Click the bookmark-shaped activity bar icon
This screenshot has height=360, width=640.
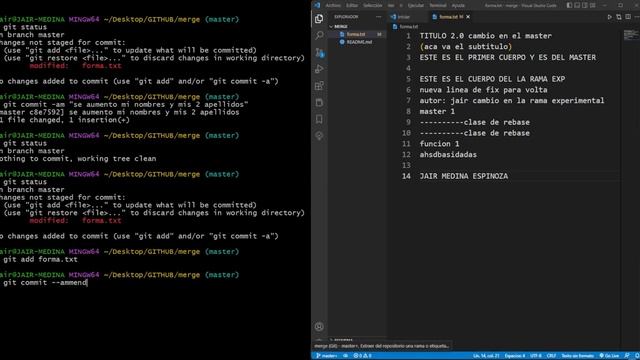pos(319,119)
